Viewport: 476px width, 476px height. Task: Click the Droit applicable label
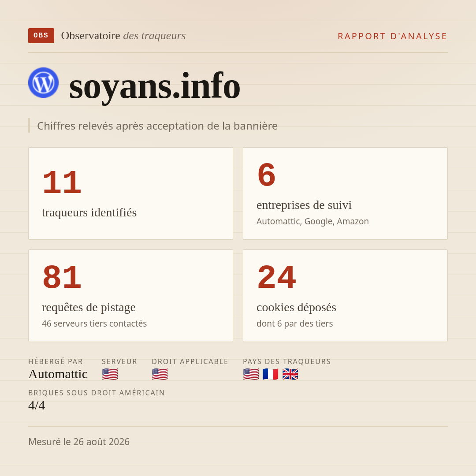point(190,361)
